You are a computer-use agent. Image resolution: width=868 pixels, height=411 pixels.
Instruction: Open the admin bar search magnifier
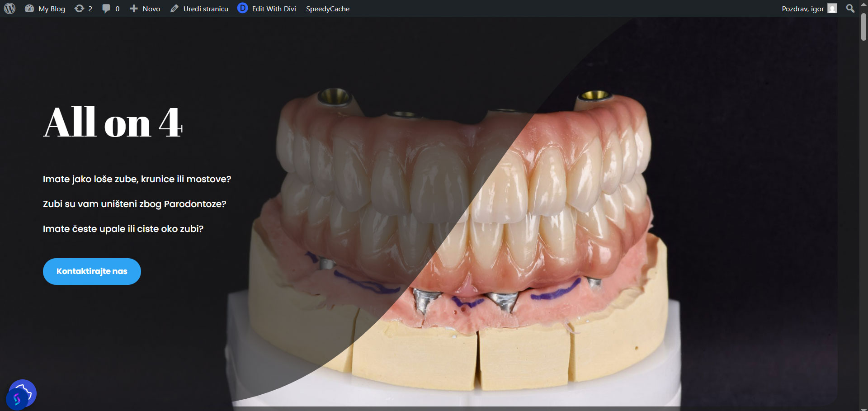(850, 9)
